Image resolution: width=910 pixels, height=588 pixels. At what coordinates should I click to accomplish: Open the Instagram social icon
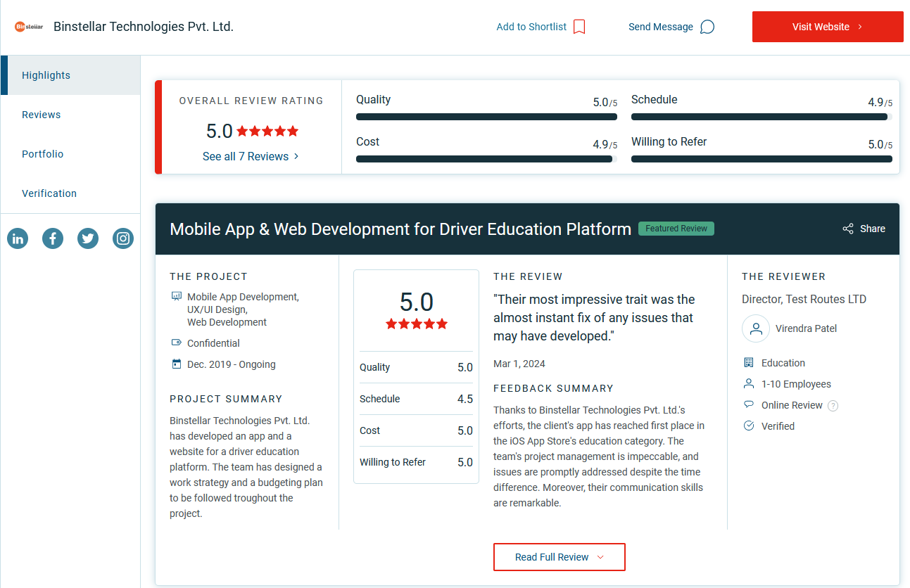point(123,238)
